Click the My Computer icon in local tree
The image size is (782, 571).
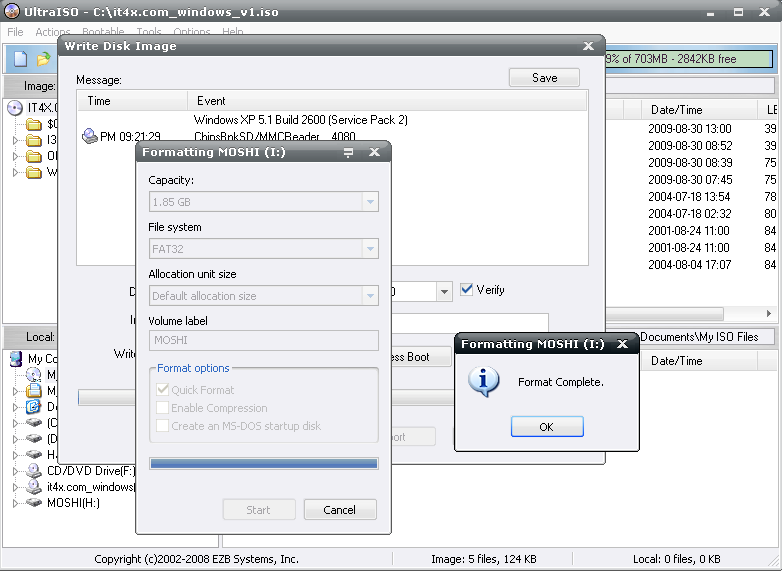tap(16, 359)
